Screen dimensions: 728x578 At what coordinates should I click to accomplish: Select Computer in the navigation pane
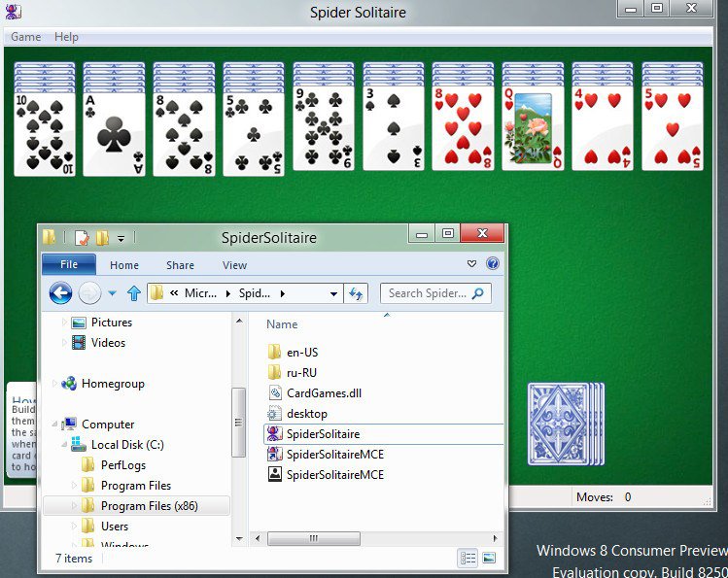[108, 425]
